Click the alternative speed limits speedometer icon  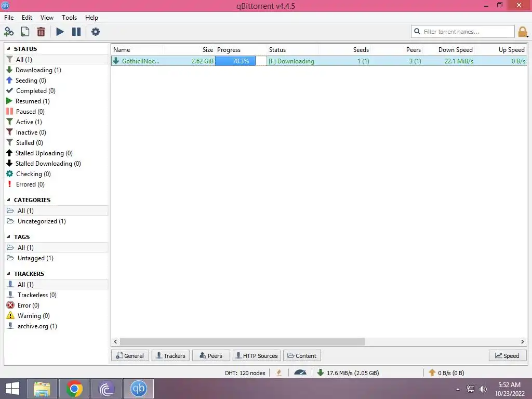click(x=300, y=373)
